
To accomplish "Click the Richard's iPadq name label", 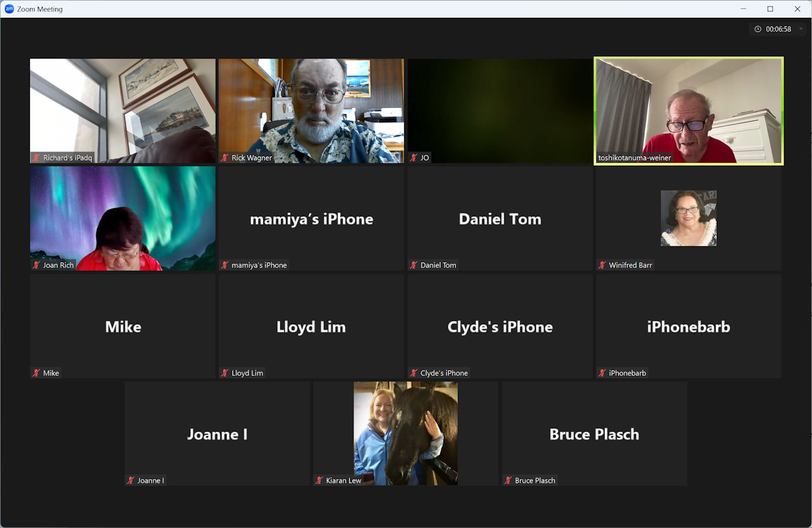I will click(x=67, y=157).
